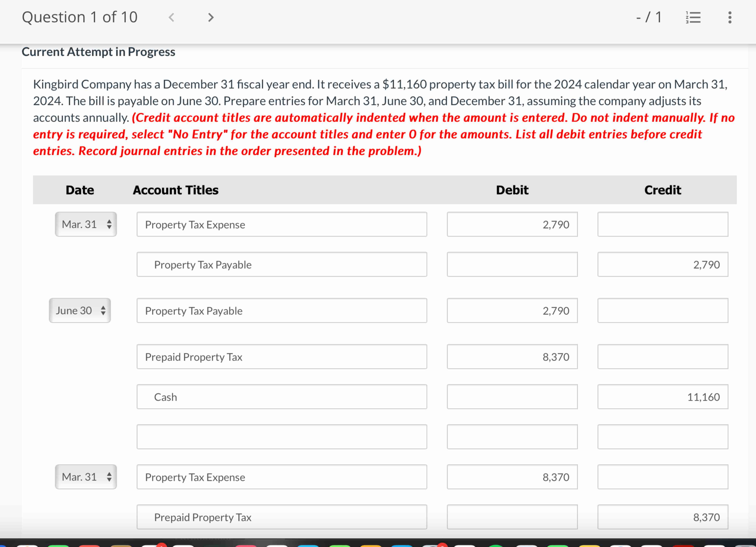Click the 2,790 credit field beside Property Tax Payable

point(663,264)
